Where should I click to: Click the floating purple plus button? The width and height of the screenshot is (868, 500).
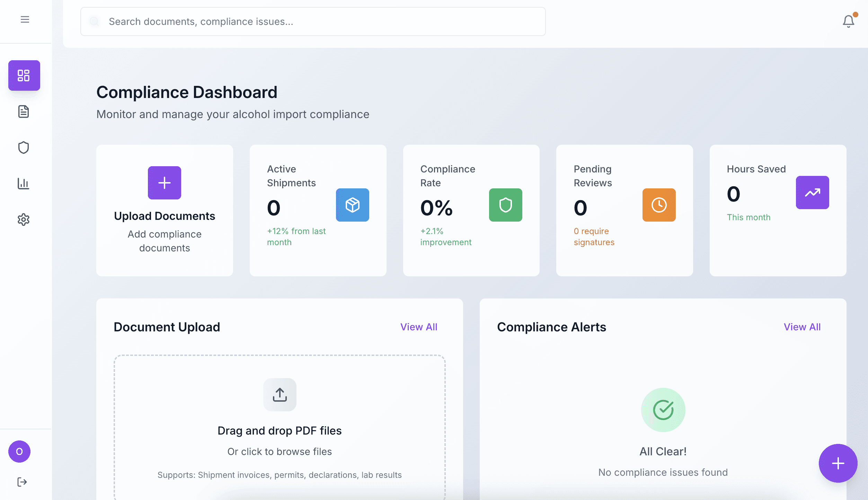[838, 463]
